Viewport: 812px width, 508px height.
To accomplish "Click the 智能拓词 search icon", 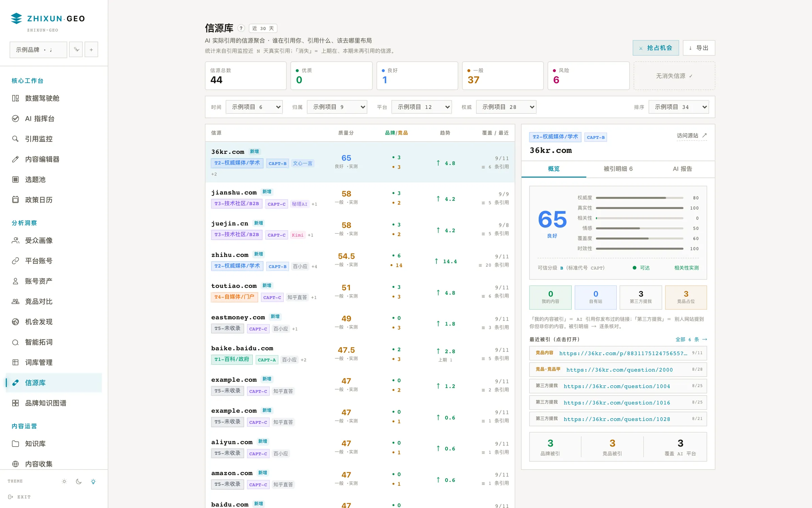I will pos(16,342).
